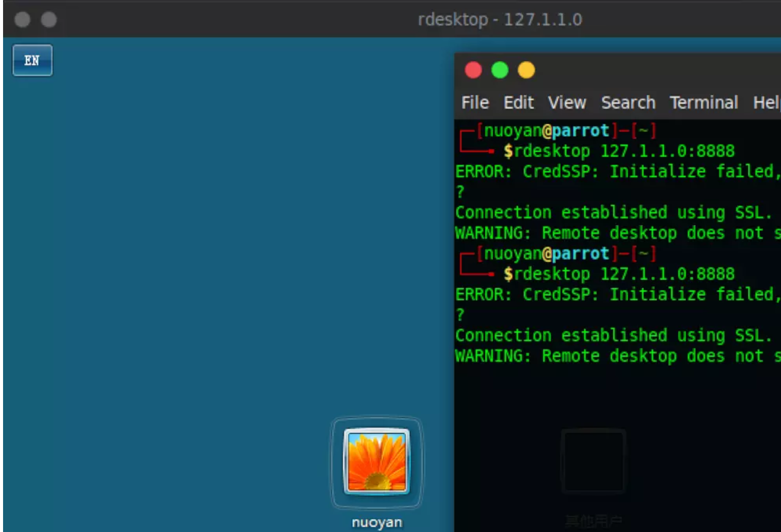Viewport: 781px width, 532px height.
Task: Click the first rdesktop 127.1.1.0:8888 command
Action: pos(624,151)
